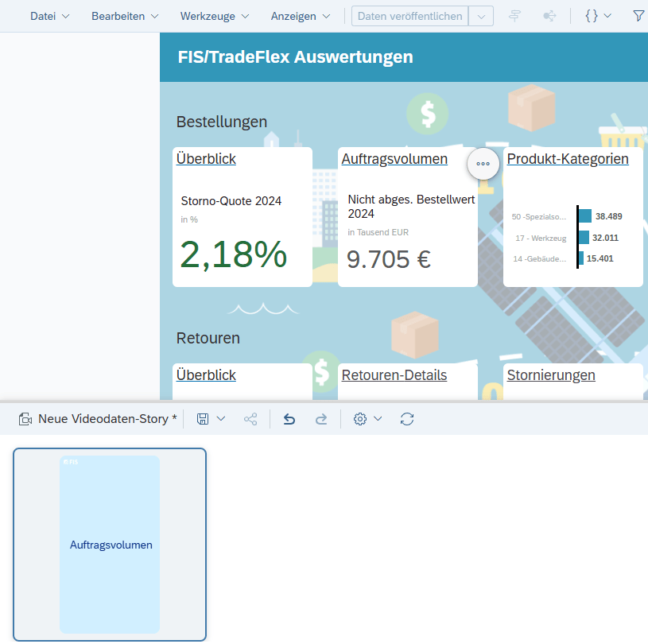Viewport: 648px width, 644px height.
Task: Click the Nicht abges. Bestellwert 2024 label
Action: click(x=411, y=206)
